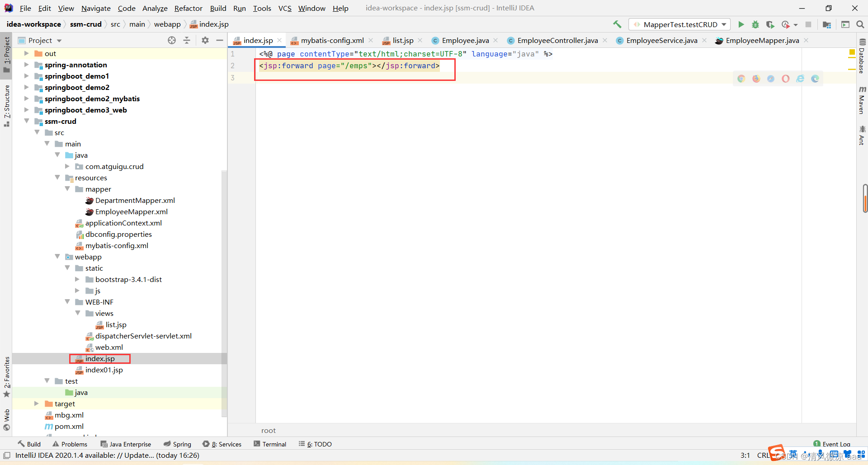Open the Refactor menu
This screenshot has height=465, width=868.
[189, 8]
